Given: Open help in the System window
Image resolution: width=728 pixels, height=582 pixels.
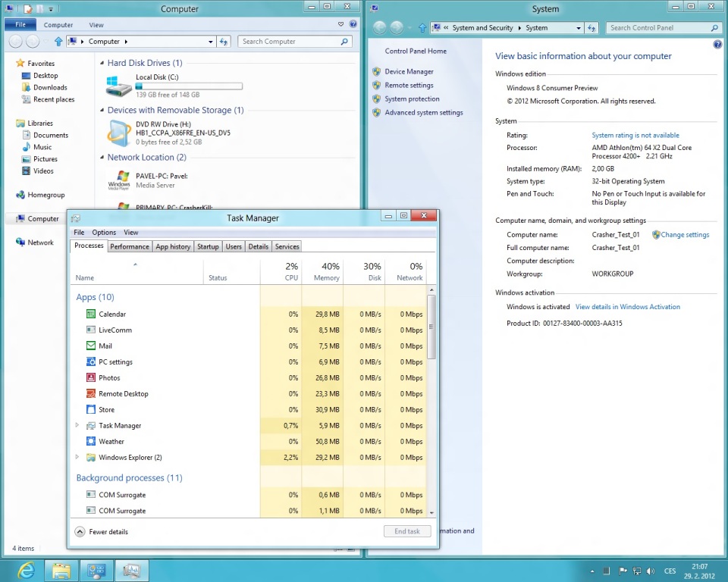Looking at the screenshot, I should coord(717,45).
